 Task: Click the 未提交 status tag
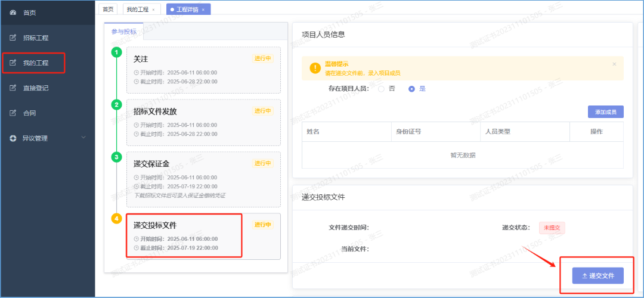(552, 228)
